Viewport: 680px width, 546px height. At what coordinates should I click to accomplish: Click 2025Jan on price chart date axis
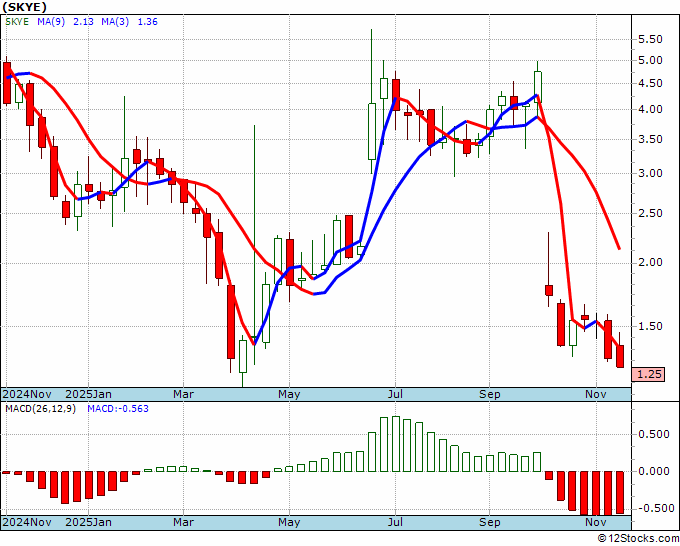click(x=88, y=394)
